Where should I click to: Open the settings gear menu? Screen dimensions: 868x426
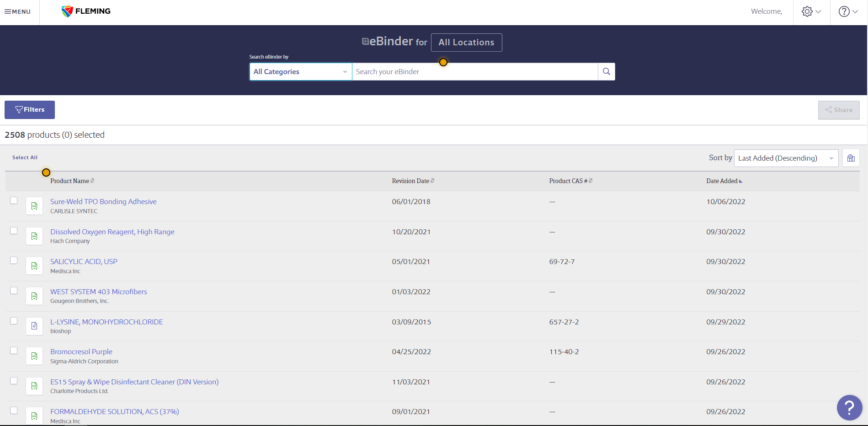(x=811, y=12)
